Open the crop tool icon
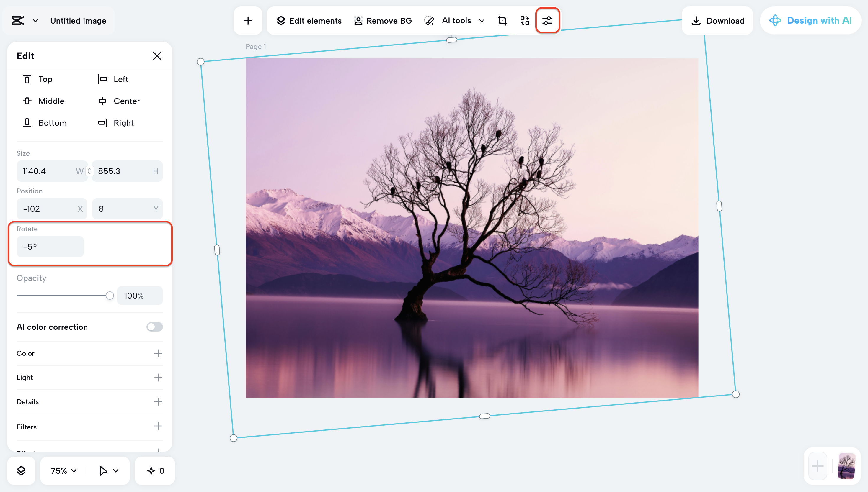 (502, 21)
